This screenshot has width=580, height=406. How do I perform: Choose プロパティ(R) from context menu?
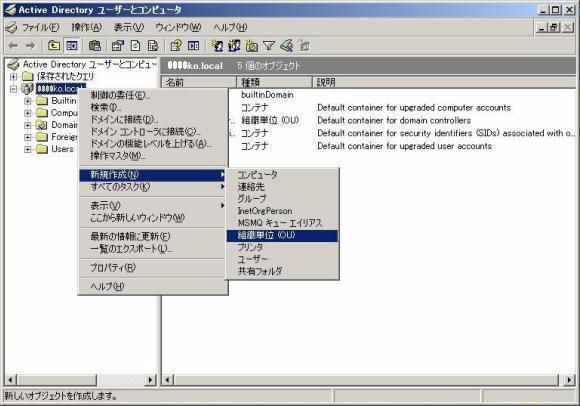[153, 268]
